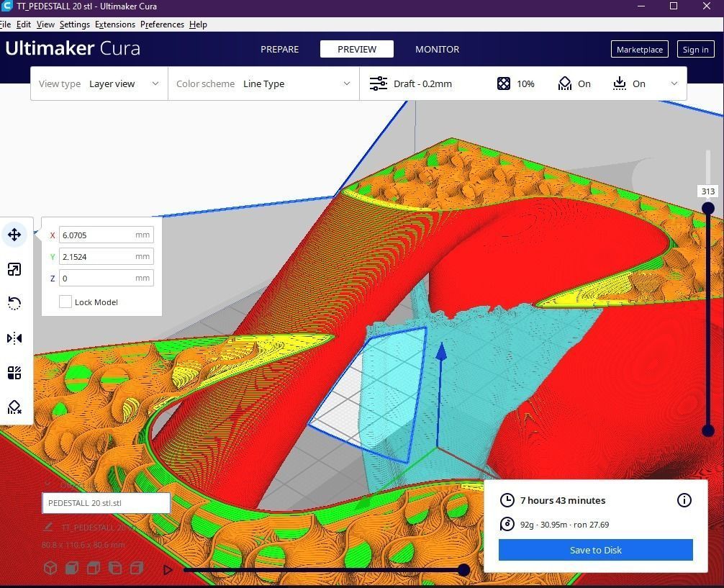Click the Sign in button
724x588 pixels.
pyautogui.click(x=695, y=50)
